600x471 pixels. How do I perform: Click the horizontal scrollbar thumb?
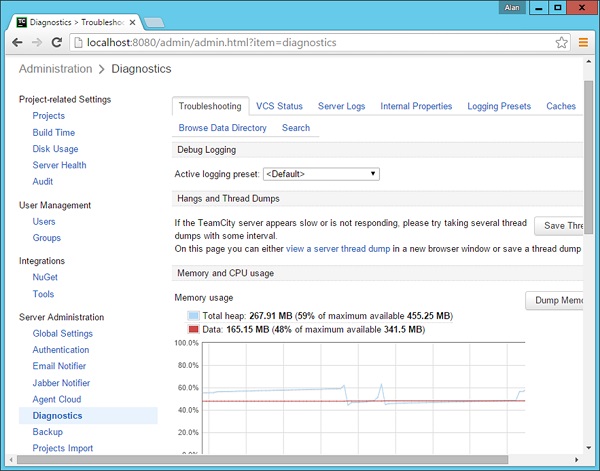tap(262, 460)
